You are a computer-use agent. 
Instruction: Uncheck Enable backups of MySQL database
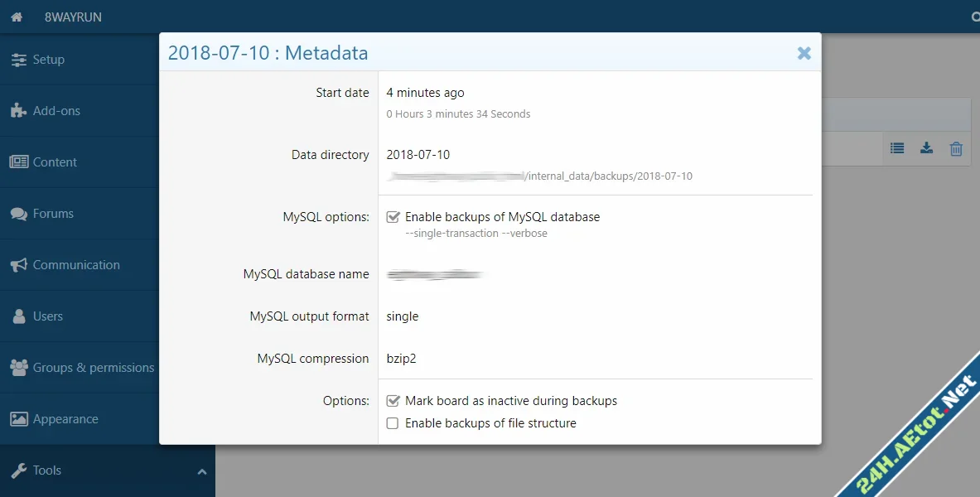click(392, 216)
